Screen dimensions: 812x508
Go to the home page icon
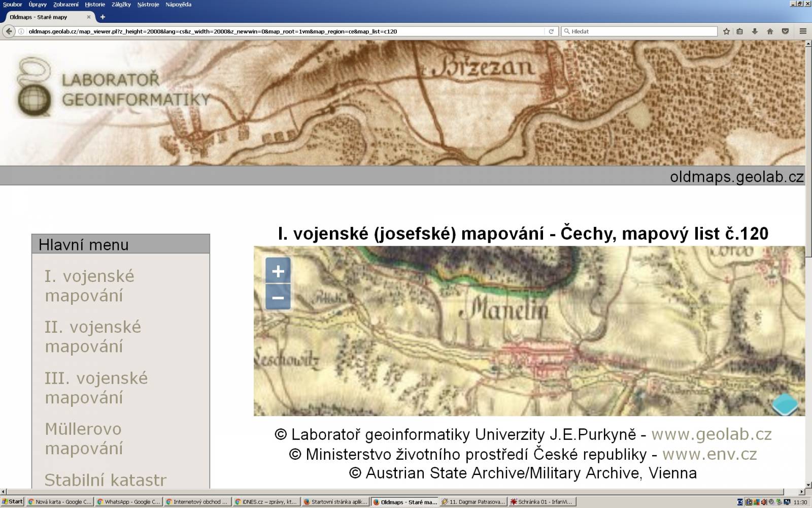[770, 31]
